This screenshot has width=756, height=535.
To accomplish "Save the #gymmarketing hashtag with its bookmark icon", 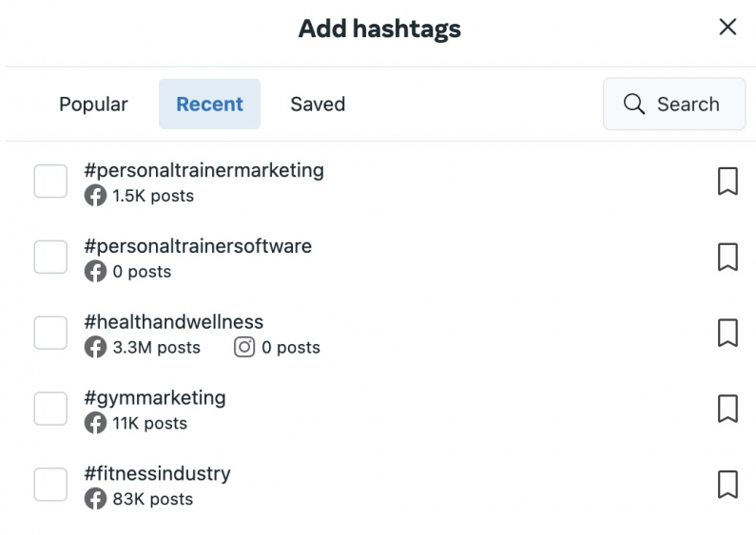I will click(x=727, y=410).
